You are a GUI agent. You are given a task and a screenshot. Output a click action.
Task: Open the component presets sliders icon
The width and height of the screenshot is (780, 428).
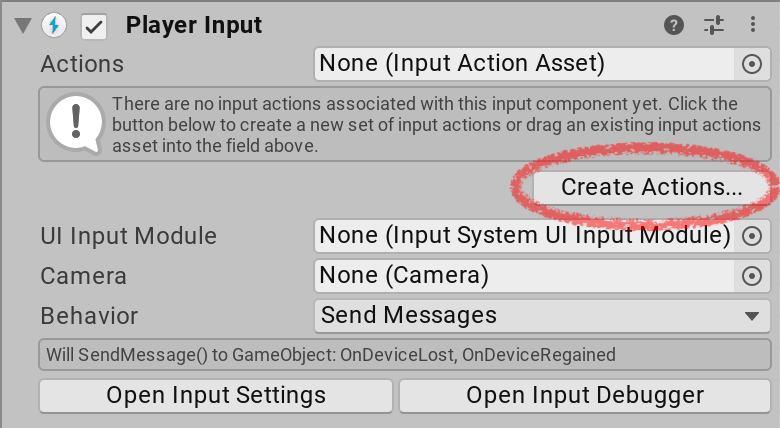713,24
